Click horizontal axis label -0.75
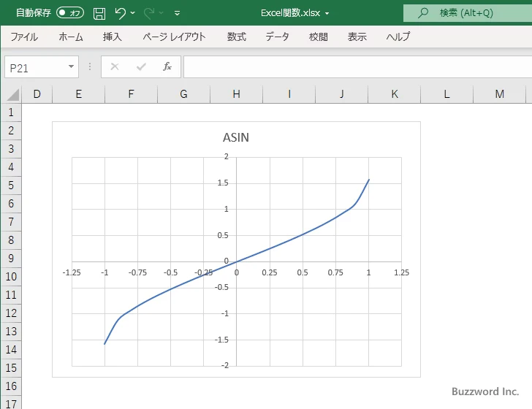The width and height of the screenshot is (532, 409). pos(137,272)
